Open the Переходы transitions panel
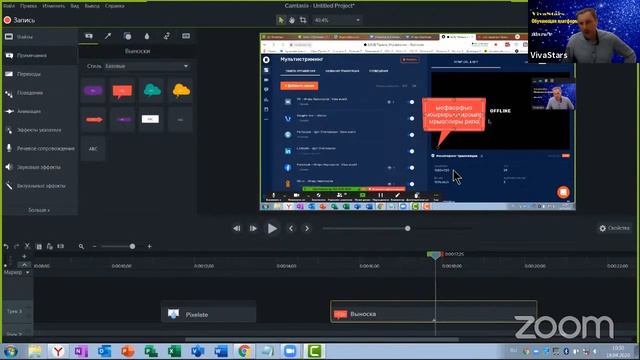This screenshot has height=360, width=640. 40,74
